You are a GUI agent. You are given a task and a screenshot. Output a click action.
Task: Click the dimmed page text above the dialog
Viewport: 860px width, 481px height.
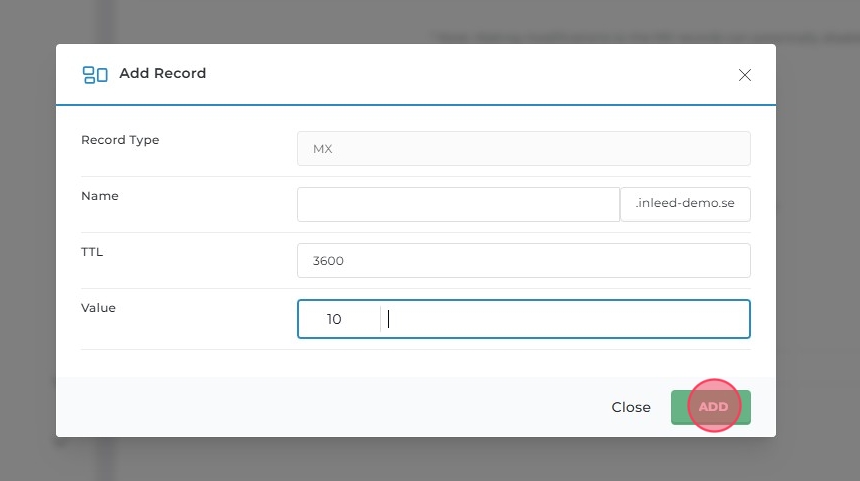pyautogui.click(x=640, y=36)
